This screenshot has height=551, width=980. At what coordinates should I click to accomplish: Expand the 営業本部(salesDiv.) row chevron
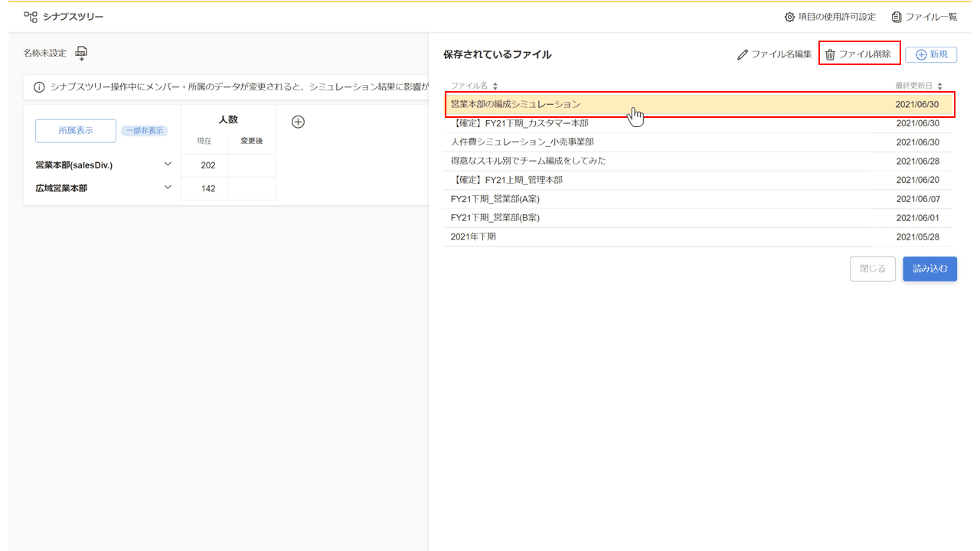(x=168, y=164)
